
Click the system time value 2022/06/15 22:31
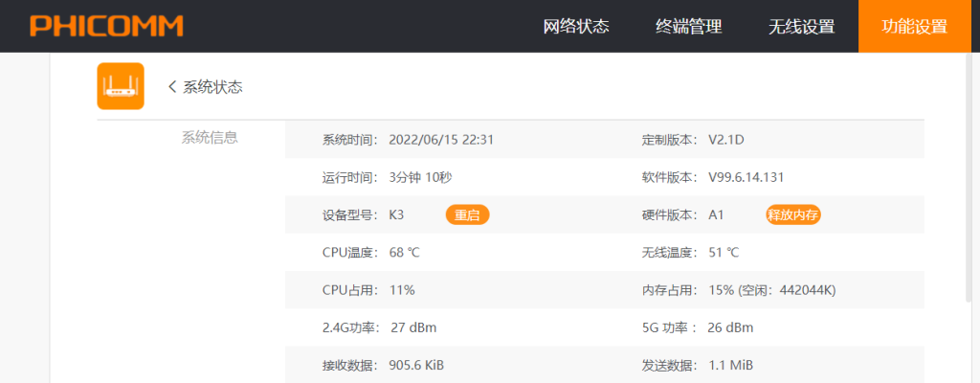tap(440, 140)
